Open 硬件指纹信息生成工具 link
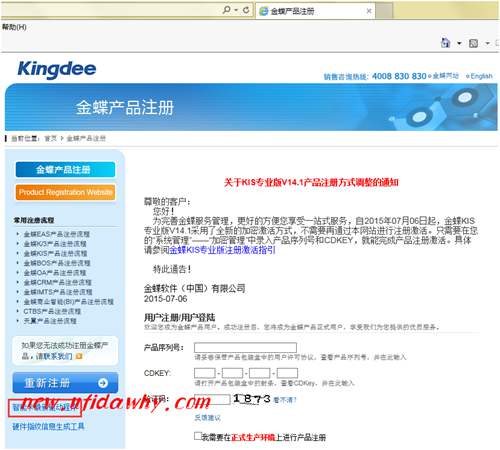The width and height of the screenshot is (500, 450). [48, 426]
